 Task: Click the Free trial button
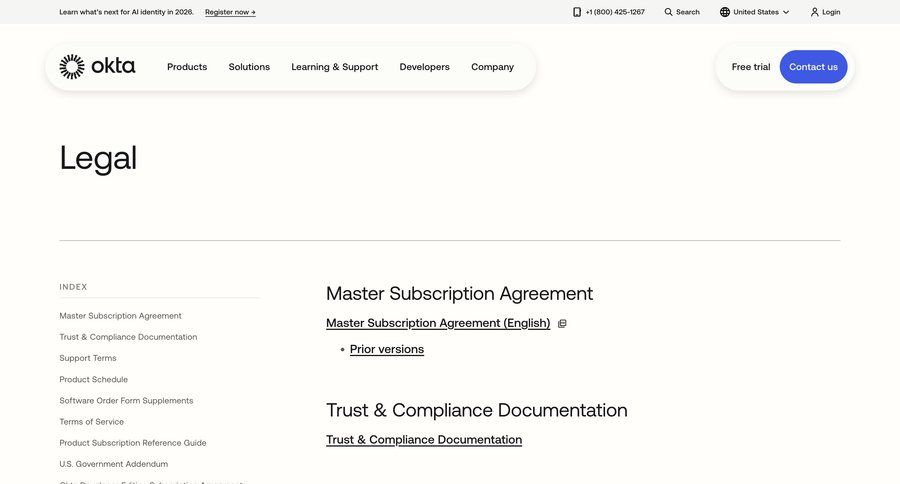tap(751, 67)
